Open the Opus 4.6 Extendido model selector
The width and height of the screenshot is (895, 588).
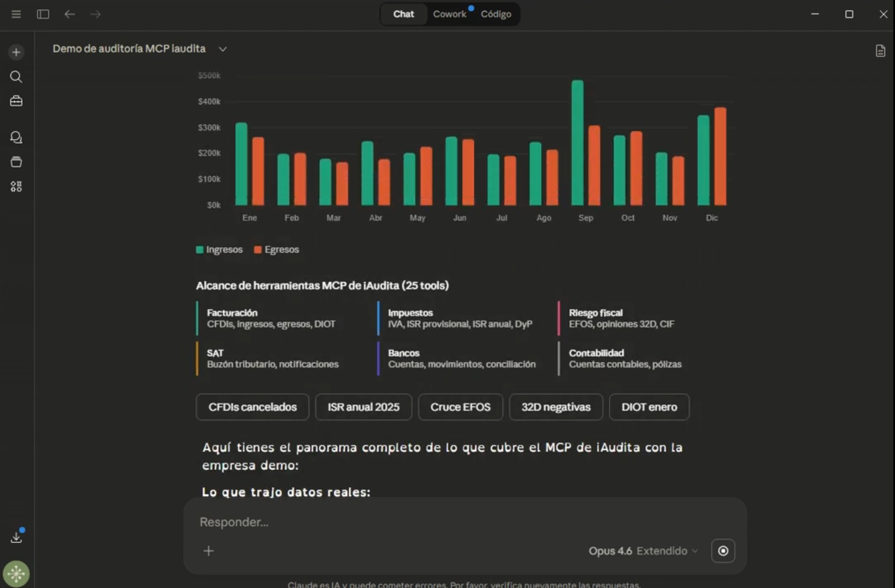coord(643,551)
